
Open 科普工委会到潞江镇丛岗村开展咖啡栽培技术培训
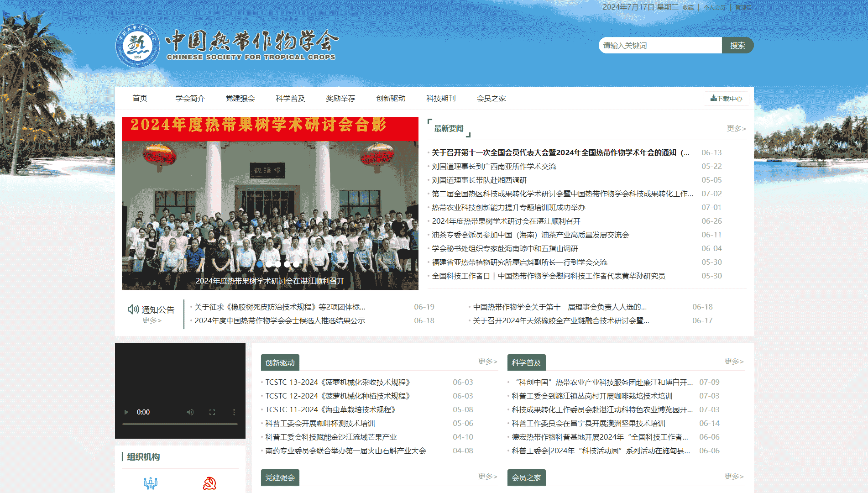tap(592, 396)
